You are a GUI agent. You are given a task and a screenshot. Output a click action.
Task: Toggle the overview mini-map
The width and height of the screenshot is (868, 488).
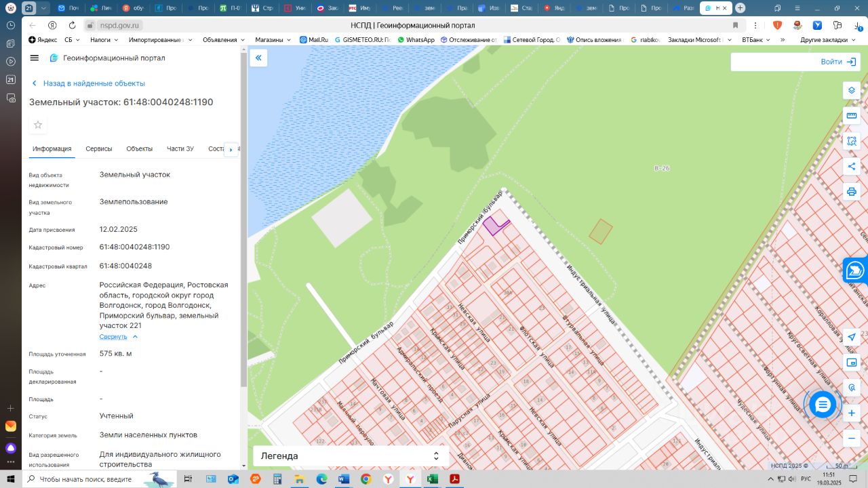[x=852, y=363]
